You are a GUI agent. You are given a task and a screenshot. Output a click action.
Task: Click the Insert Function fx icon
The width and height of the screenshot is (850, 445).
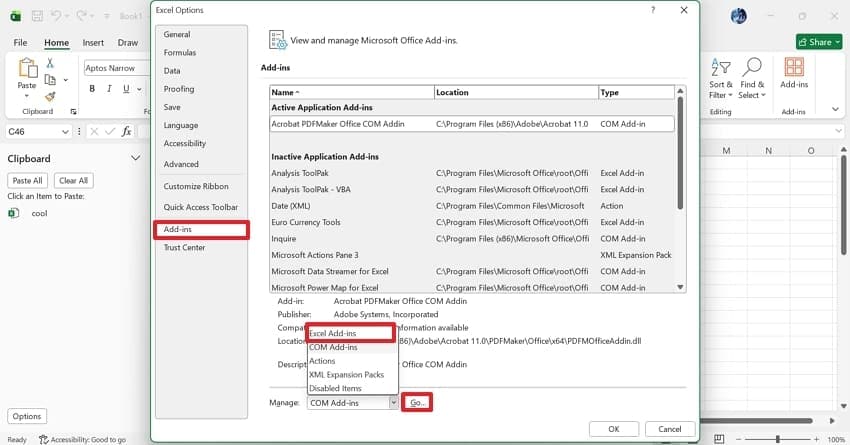[126, 131]
